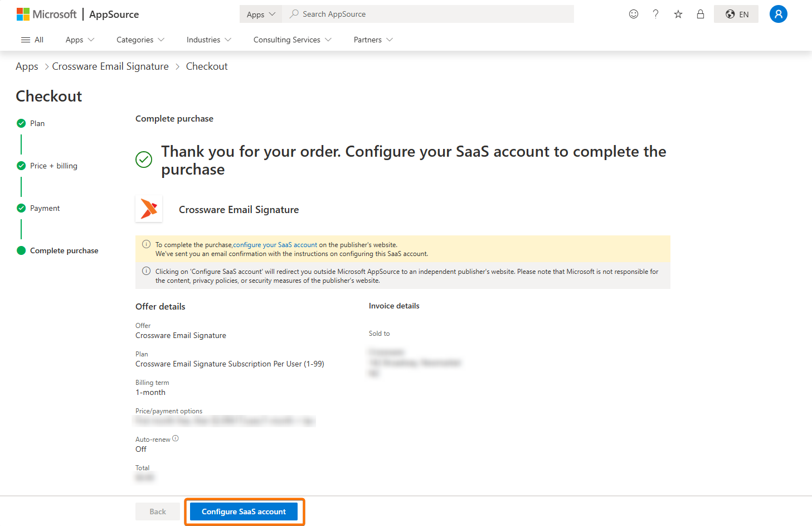Viewport: 812px width, 526px height.
Task: Open help question mark icon
Action: tap(655, 14)
